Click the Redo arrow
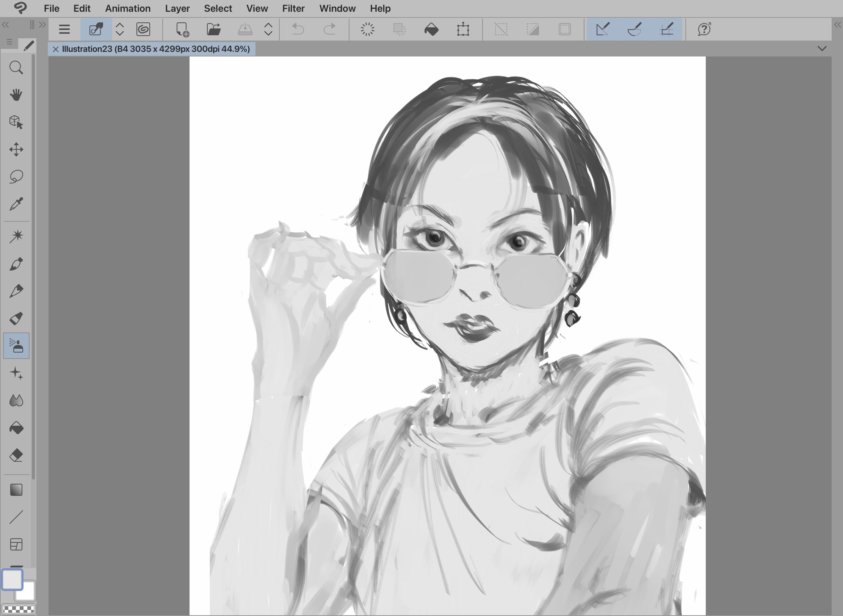843x616 pixels. click(330, 29)
